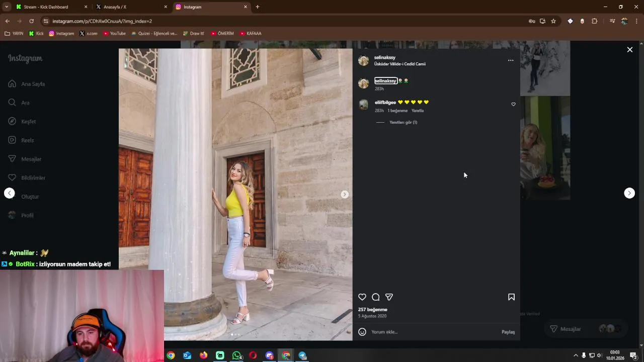Open Üsküdar Valide-i Cedid Camii location
Viewport: 644px width, 362px height.
[400, 64]
